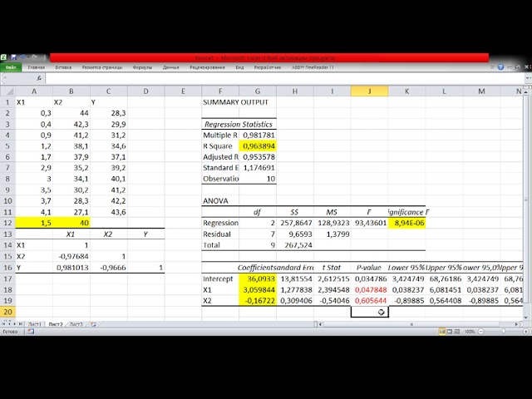Open the Файл menu tab
532x399 pixels.
click(x=11, y=66)
